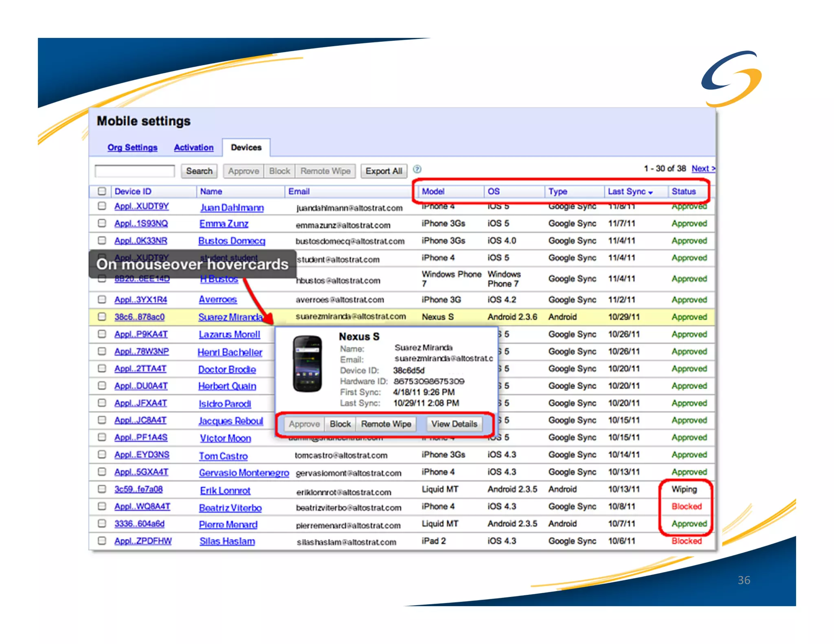Select checkbox for device 3c59..fe7a08
This screenshot has width=834, height=644.
click(102, 489)
